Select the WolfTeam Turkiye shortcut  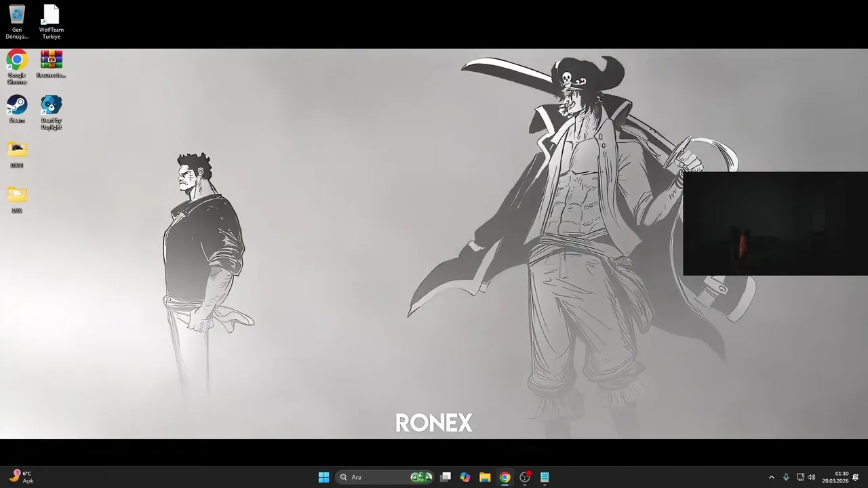[x=51, y=22]
